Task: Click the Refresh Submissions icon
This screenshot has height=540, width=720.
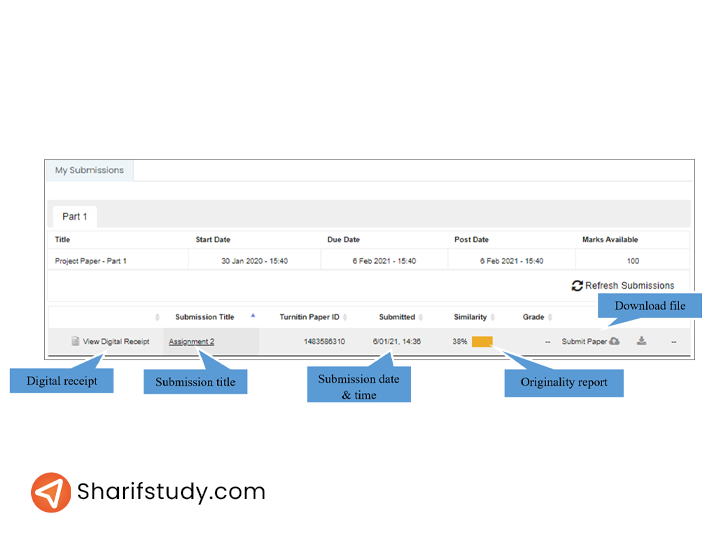Action: [x=577, y=286]
